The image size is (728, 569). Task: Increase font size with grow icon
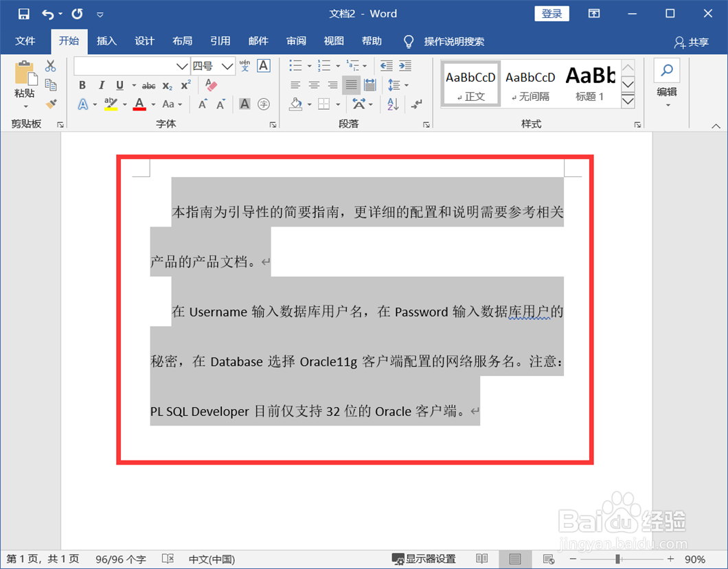pos(203,104)
